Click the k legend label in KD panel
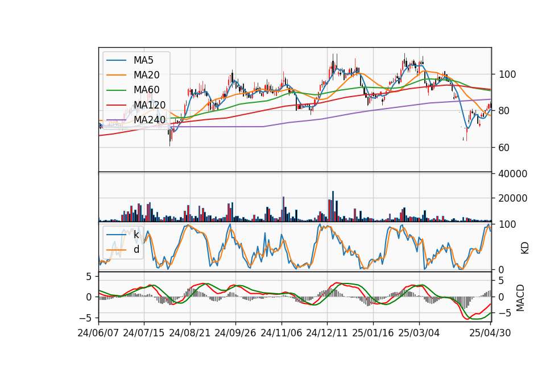This screenshot has width=546, height=392. coord(136,235)
